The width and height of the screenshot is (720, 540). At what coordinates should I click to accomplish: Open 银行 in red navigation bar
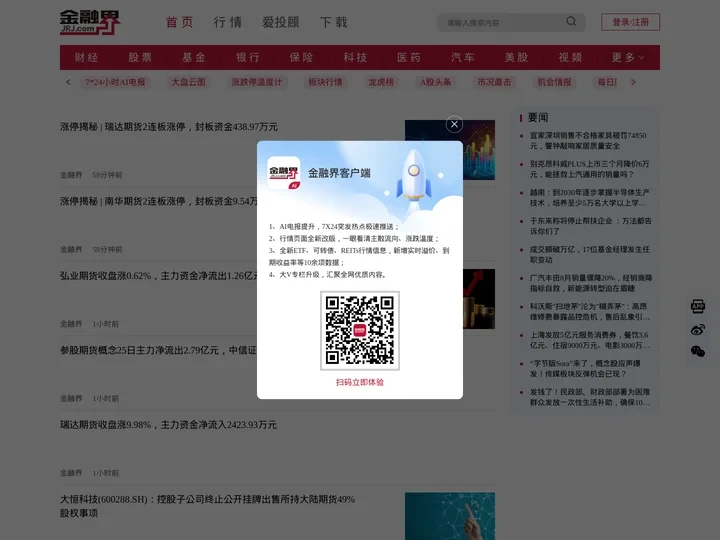coord(248,57)
